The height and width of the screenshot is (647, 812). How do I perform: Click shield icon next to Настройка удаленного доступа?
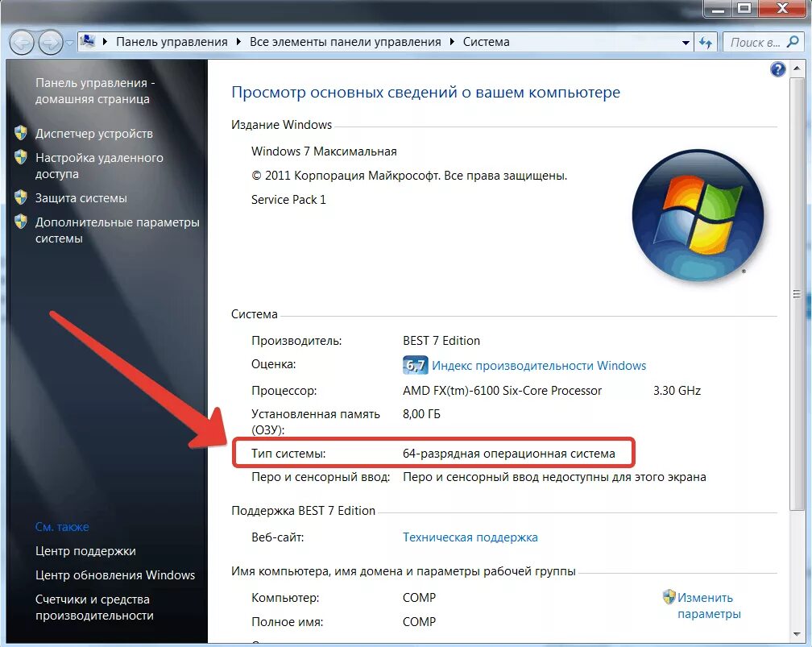click(x=21, y=157)
